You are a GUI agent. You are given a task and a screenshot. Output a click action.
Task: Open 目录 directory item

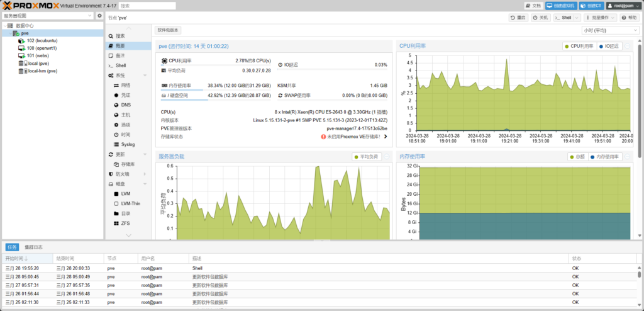coord(128,213)
